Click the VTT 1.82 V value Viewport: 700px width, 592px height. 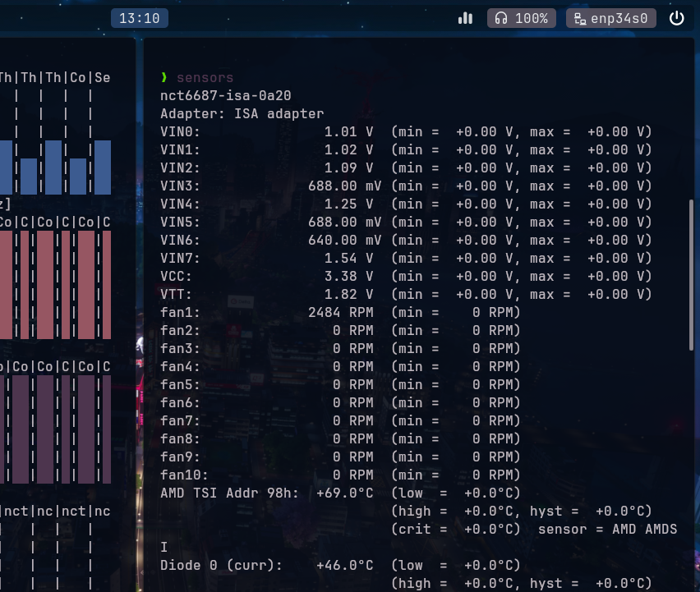tap(348, 295)
